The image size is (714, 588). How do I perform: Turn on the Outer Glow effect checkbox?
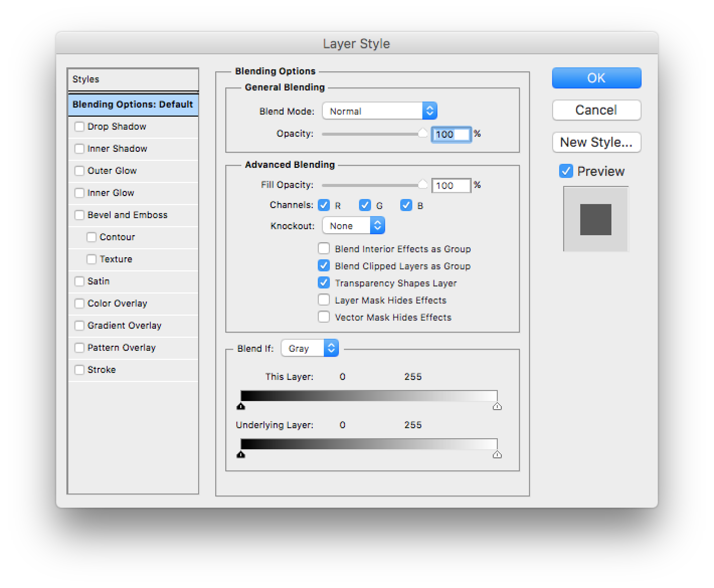point(79,171)
